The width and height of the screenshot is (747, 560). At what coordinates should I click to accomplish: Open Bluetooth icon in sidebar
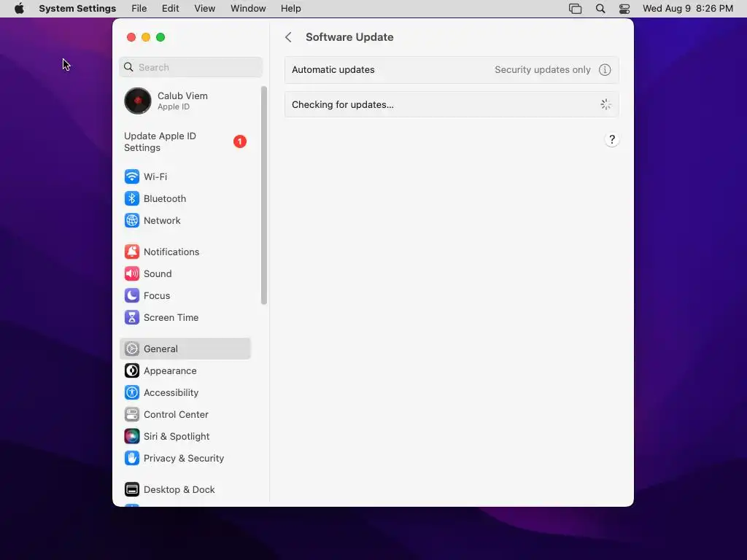point(132,198)
